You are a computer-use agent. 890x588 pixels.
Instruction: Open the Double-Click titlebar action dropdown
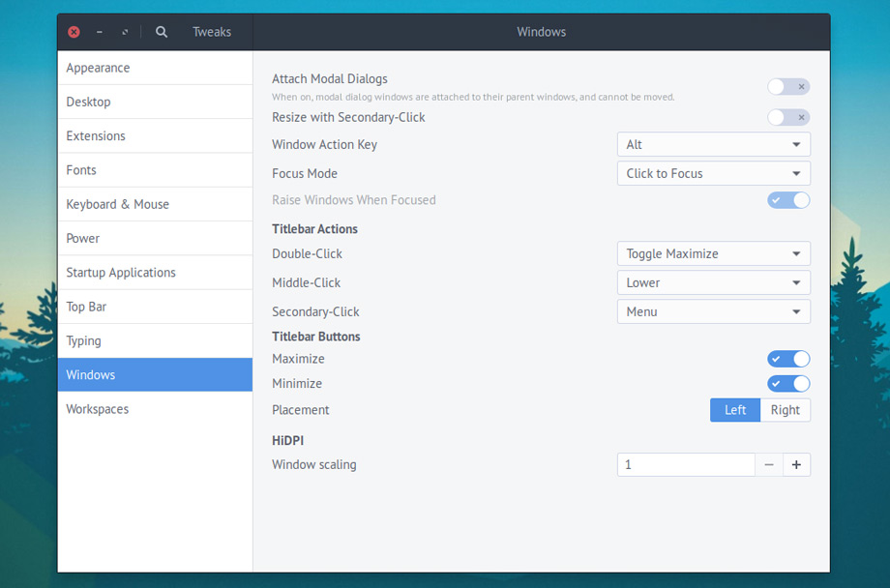tap(713, 254)
